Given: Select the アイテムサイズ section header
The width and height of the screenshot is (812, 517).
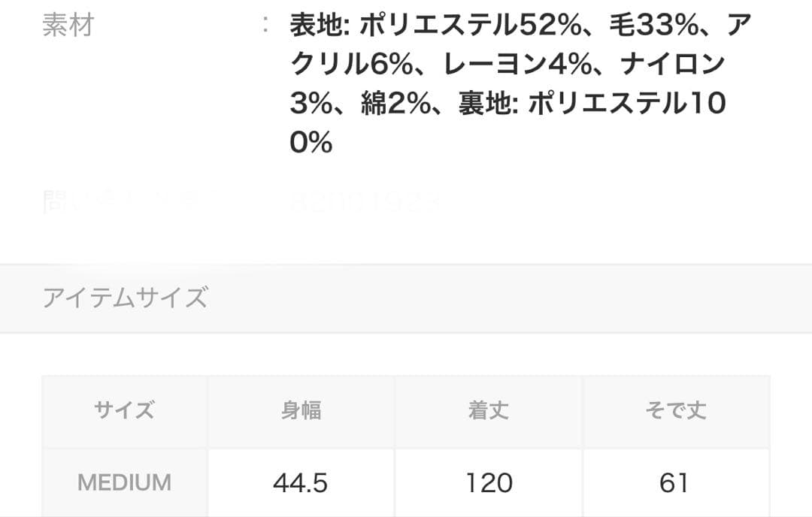Looking at the screenshot, I should (x=125, y=298).
